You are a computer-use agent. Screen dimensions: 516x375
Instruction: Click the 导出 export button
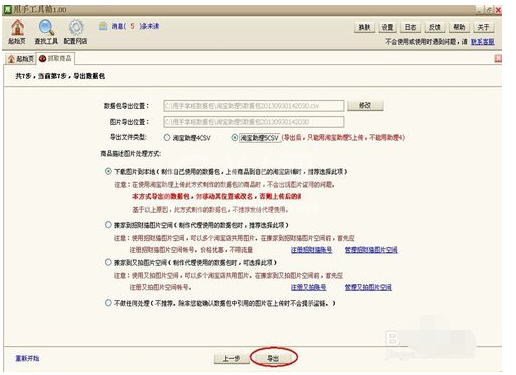(x=273, y=358)
